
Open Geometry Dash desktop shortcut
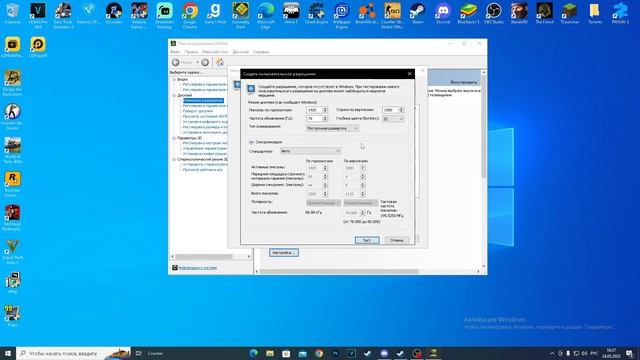[240, 16]
